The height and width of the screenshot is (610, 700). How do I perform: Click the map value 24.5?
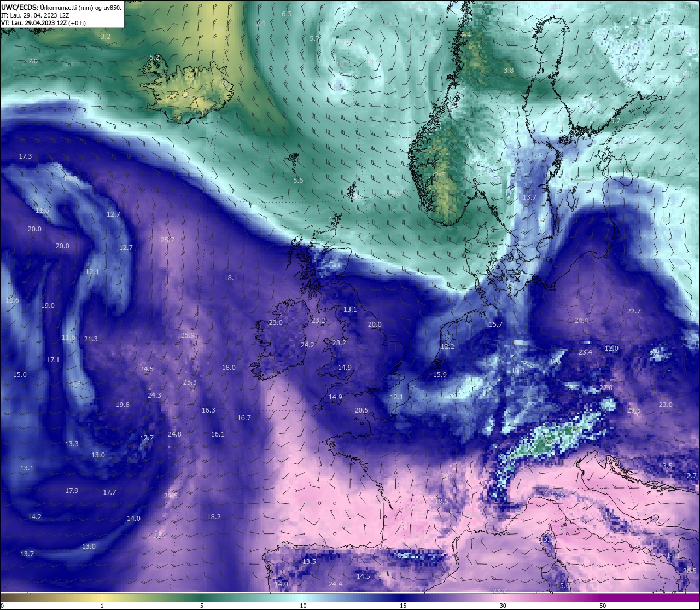(147, 369)
